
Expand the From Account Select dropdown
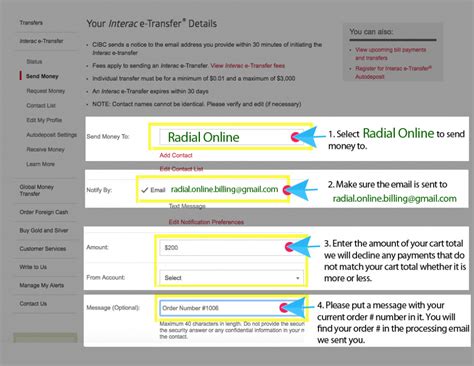[x=231, y=278]
